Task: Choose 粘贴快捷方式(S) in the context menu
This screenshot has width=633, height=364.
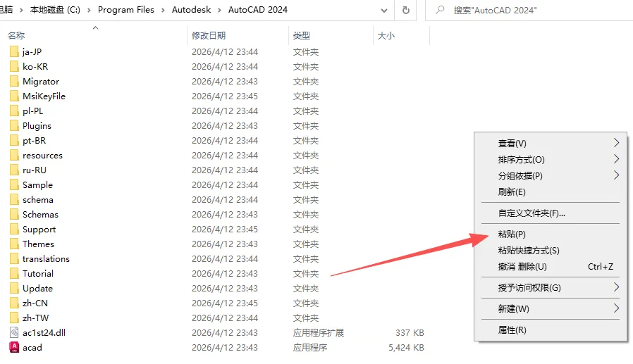Action: pyautogui.click(x=551, y=251)
